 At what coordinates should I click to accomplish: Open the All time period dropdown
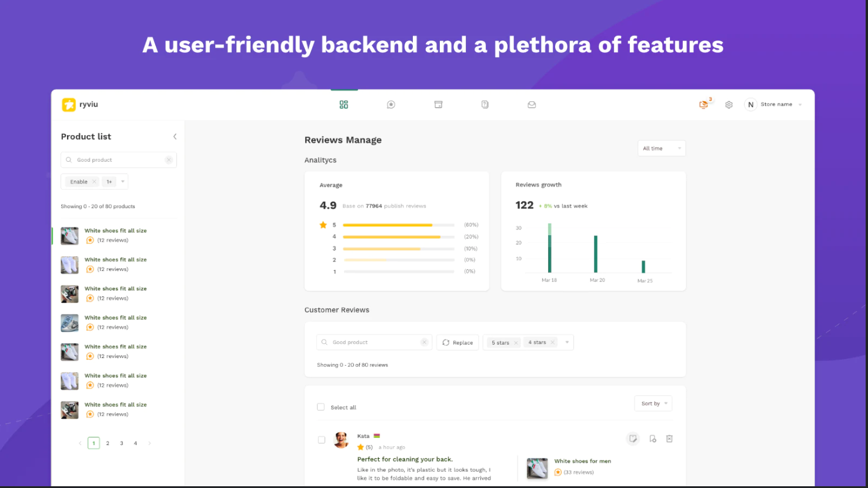click(x=662, y=148)
